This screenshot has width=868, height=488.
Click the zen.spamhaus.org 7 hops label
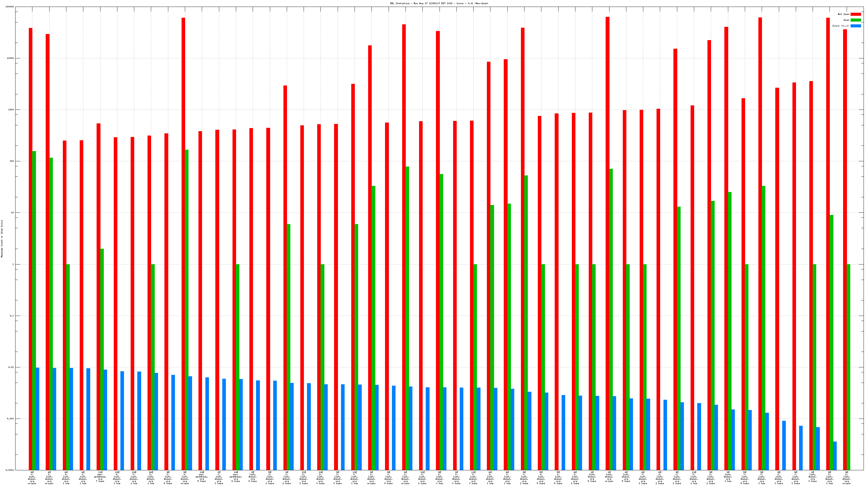pos(100,477)
